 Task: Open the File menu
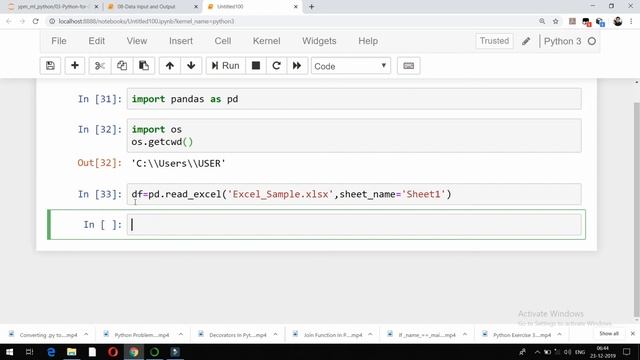click(59, 41)
